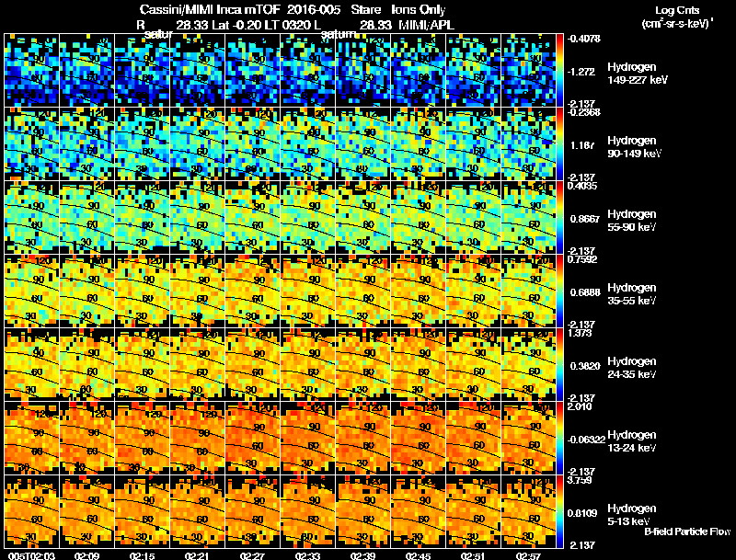The width and height of the screenshot is (736, 560).
Task: Click the Cassini/MIMI Inca mTOF title
Action: 209,9
